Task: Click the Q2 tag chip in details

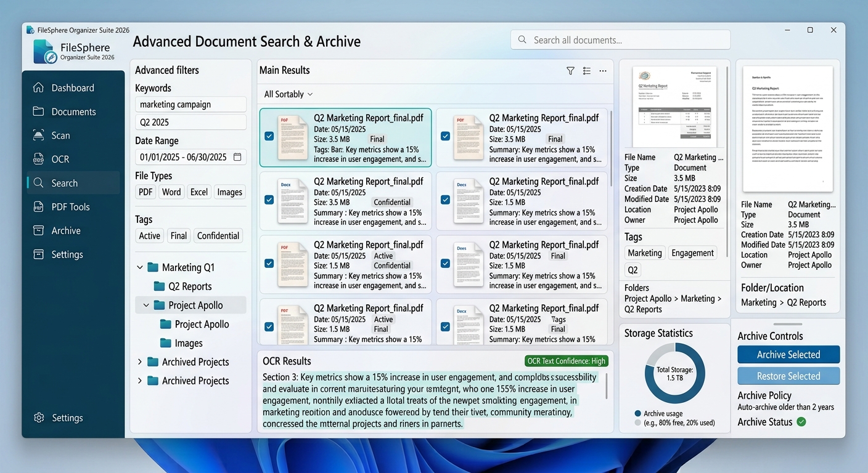Action: (x=633, y=270)
